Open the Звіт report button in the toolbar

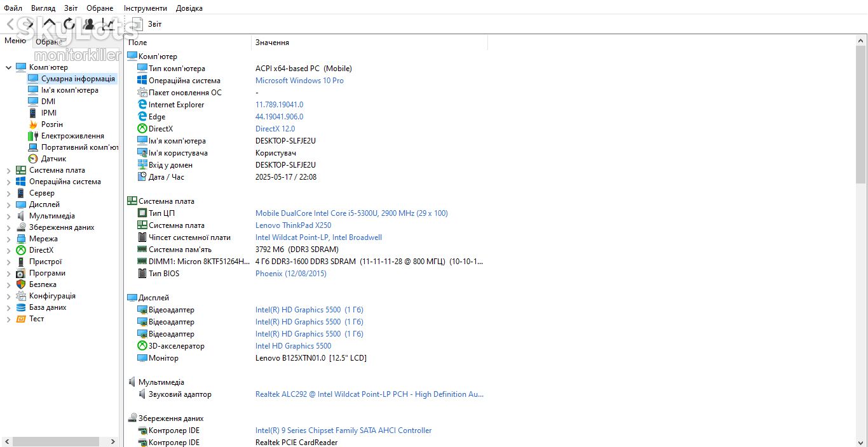tap(147, 24)
